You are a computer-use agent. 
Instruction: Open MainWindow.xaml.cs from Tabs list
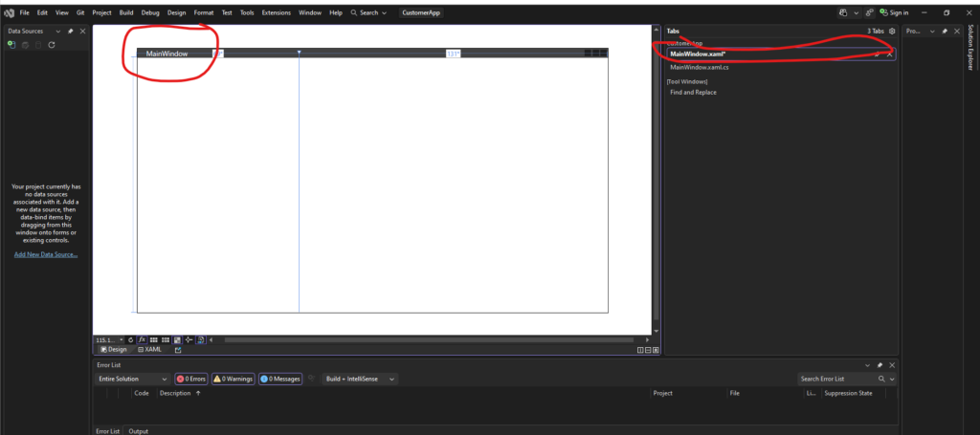coord(699,67)
